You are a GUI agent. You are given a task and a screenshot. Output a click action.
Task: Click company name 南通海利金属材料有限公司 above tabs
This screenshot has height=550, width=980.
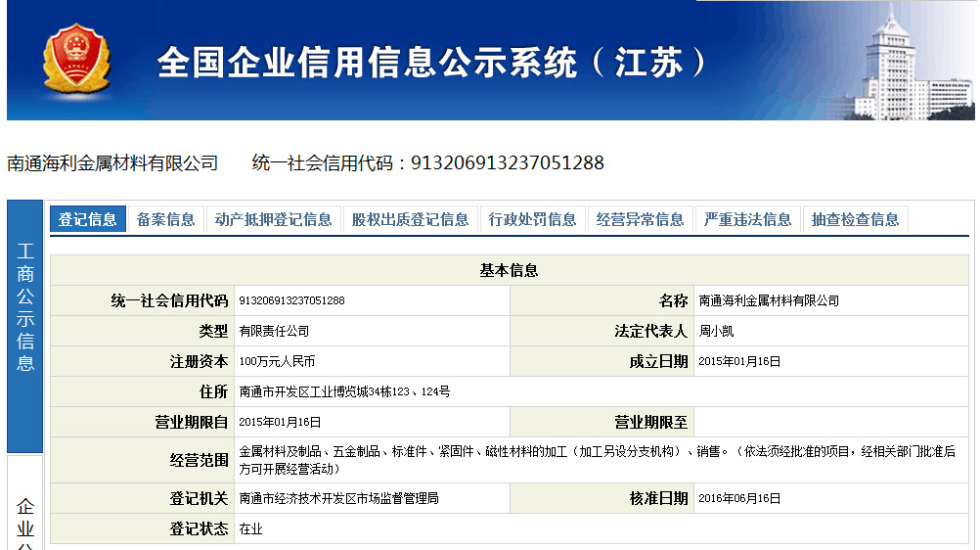(x=112, y=163)
